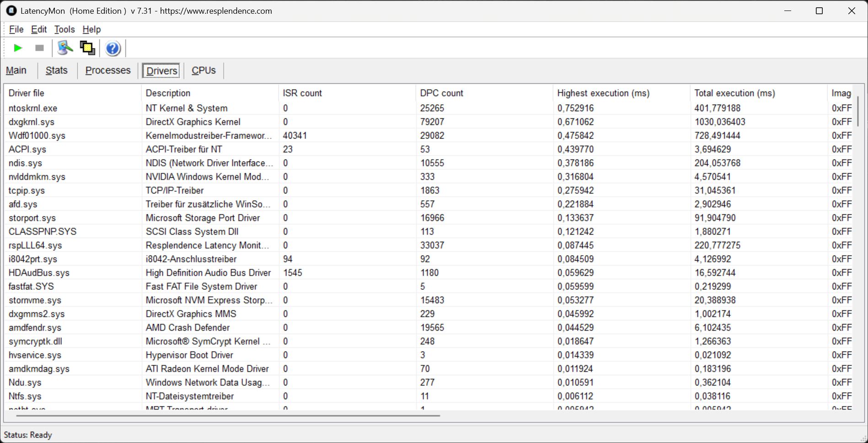Open the options icon with monitor and pen
Viewport: 868px width, 443px height.
coord(65,48)
